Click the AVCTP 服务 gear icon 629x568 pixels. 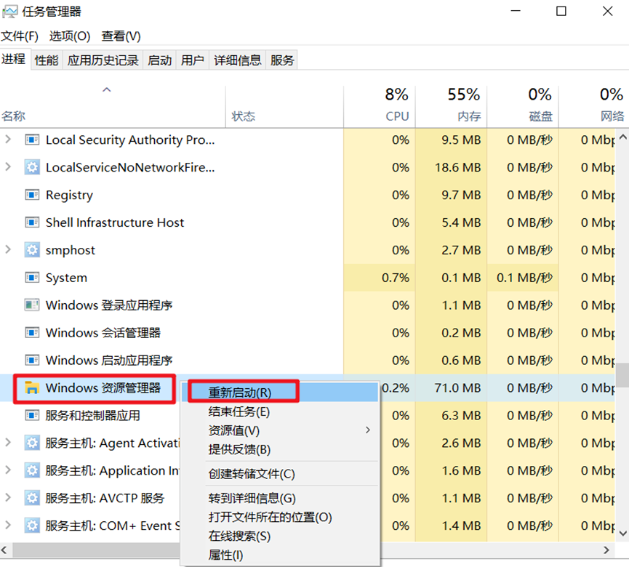tap(32, 498)
